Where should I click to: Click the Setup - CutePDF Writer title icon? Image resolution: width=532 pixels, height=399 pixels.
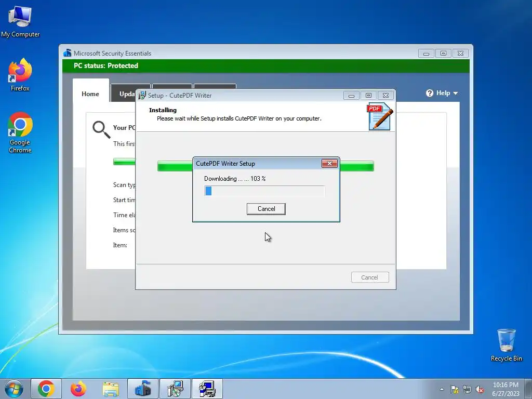(x=142, y=96)
